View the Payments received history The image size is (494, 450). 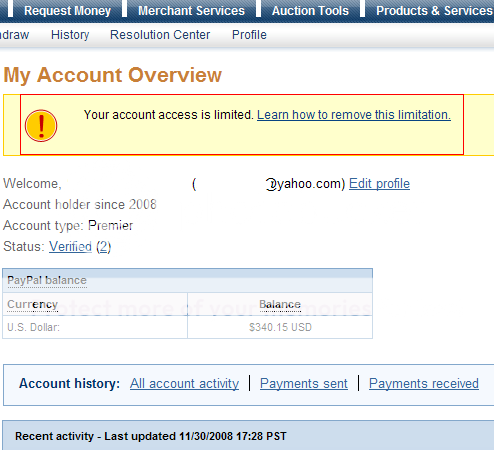coord(424,383)
